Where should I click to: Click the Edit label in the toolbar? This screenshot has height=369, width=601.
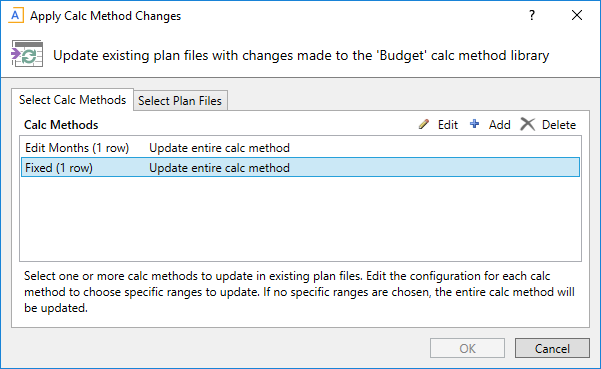(448, 125)
